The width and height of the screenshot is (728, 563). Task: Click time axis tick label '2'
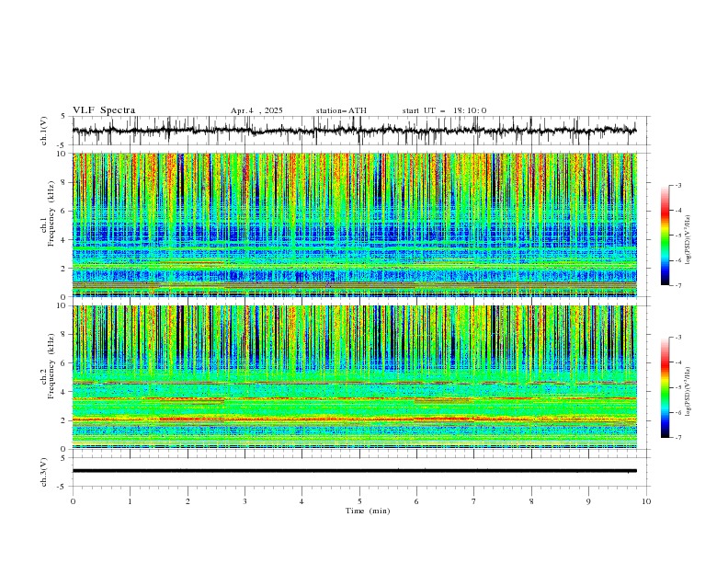point(188,501)
